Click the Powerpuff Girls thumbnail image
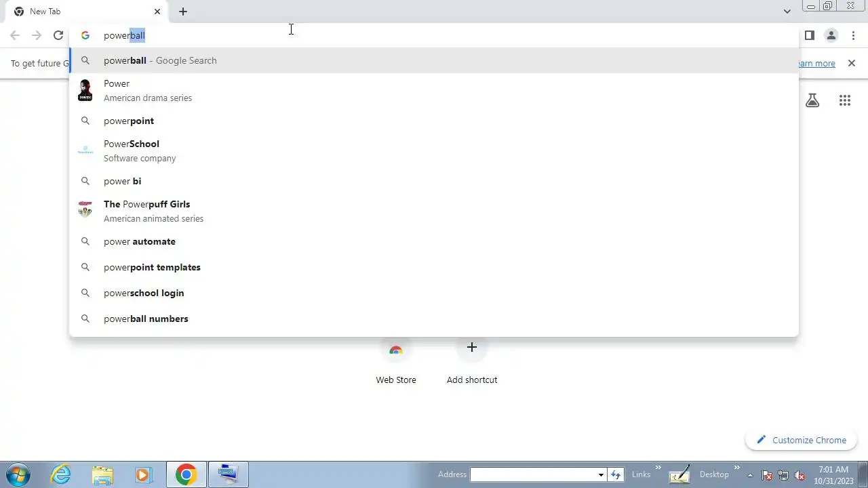The width and height of the screenshot is (868, 488). tap(85, 209)
